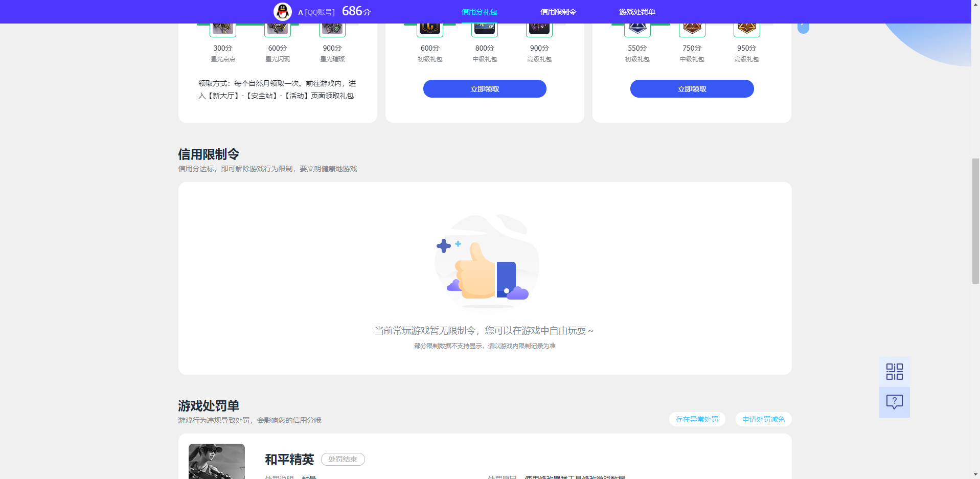Viewport: 980px width, 479px height.
Task: Click the page vertical scrollbar thumb
Action: coord(975,221)
